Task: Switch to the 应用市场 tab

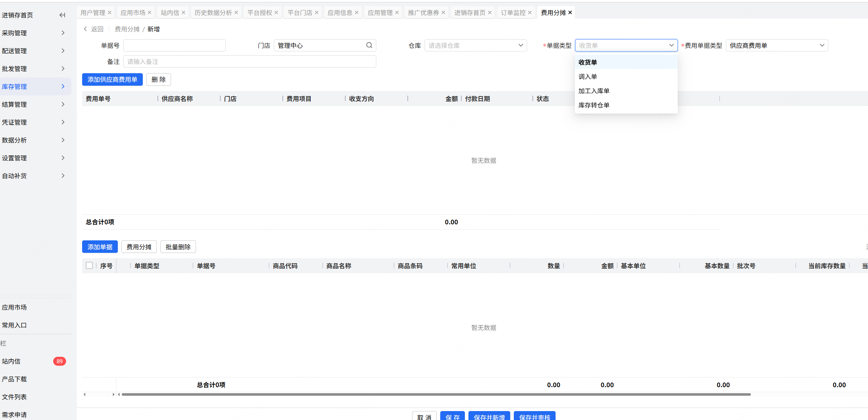Action: pos(133,12)
